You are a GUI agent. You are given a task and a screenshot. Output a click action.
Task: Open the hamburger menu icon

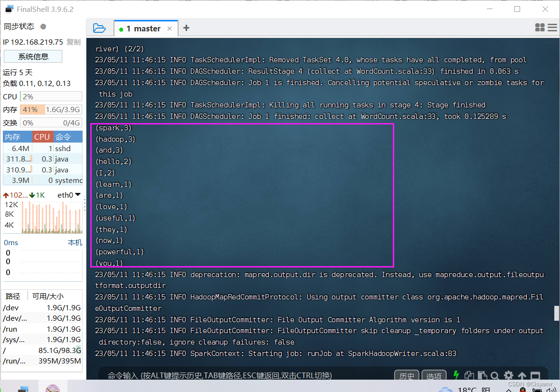pos(552,28)
